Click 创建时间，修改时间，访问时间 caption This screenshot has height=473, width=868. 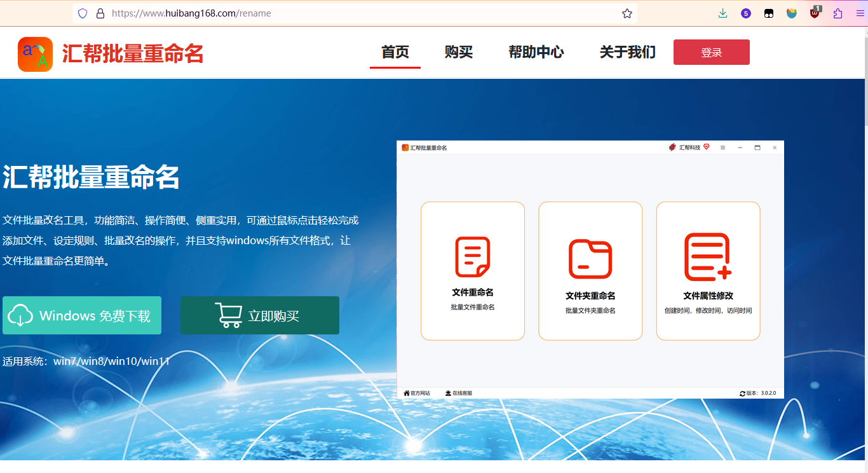[708, 311]
